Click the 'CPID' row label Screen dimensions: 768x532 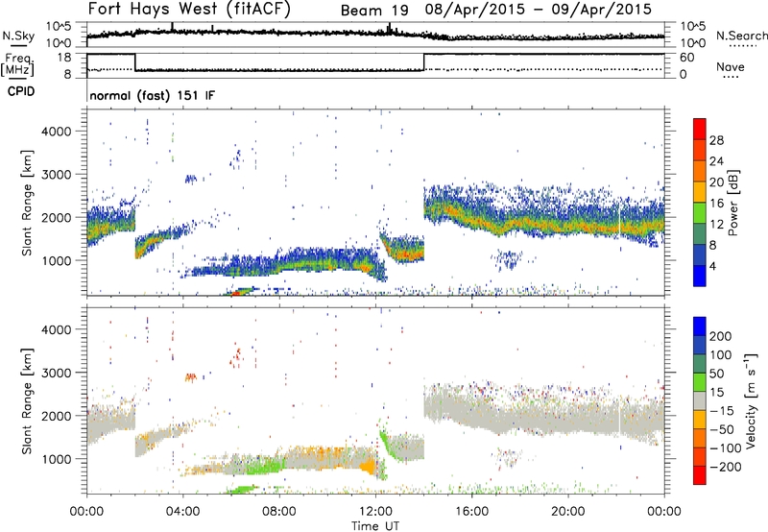(x=21, y=91)
